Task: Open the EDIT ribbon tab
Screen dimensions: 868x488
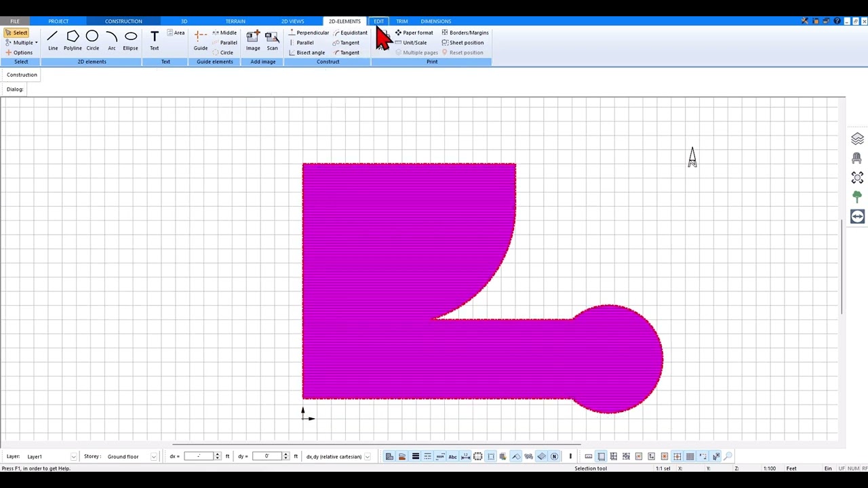Action: (x=378, y=21)
